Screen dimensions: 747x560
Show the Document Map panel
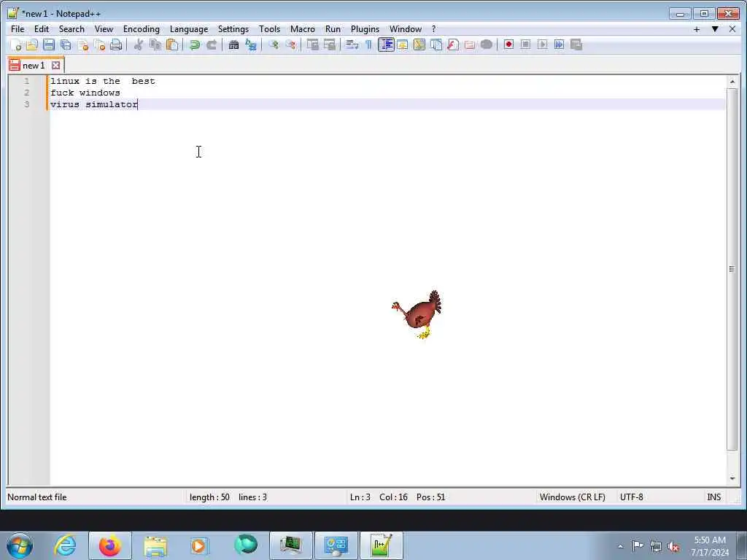[419, 44]
